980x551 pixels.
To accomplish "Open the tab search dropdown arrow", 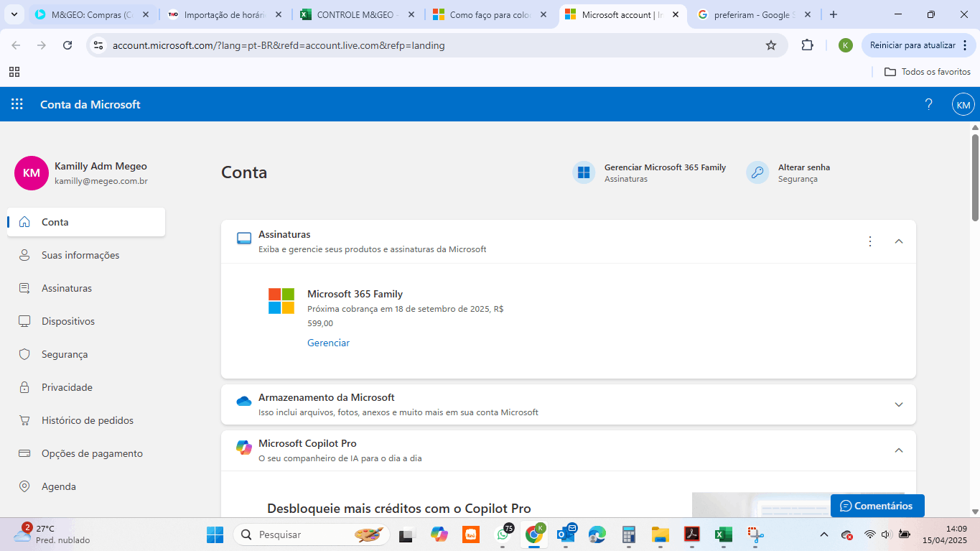I will 13,14.
